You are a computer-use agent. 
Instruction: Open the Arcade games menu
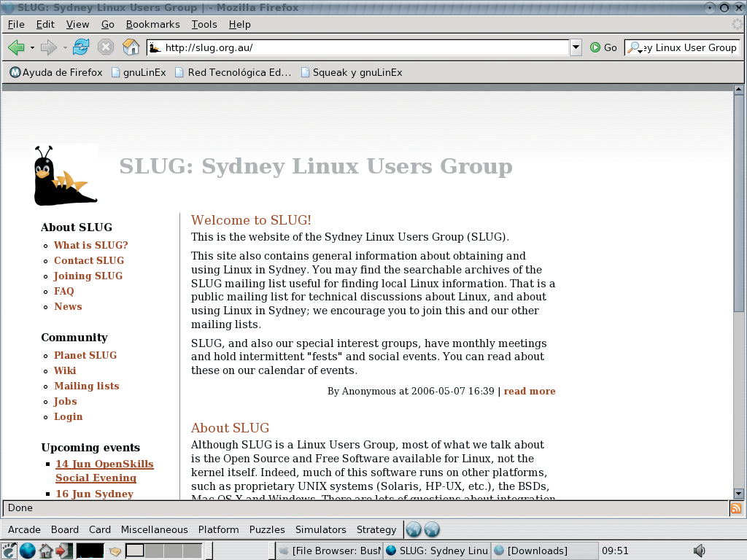tap(24, 529)
